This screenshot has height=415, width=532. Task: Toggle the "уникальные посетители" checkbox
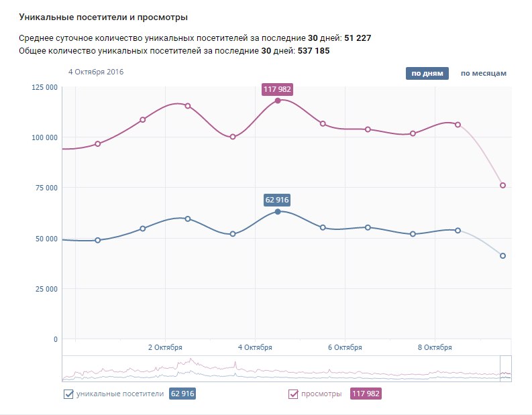tap(68, 394)
